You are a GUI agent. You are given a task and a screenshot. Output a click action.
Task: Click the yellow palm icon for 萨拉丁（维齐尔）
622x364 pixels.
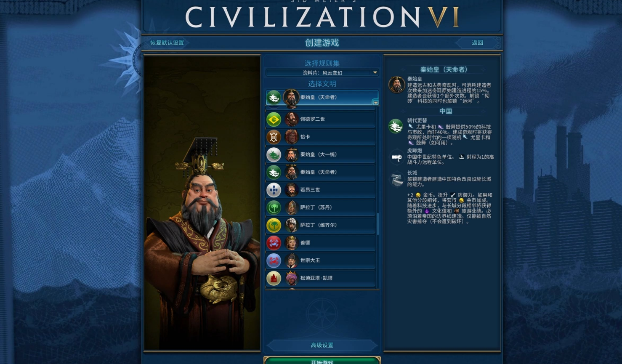(274, 225)
